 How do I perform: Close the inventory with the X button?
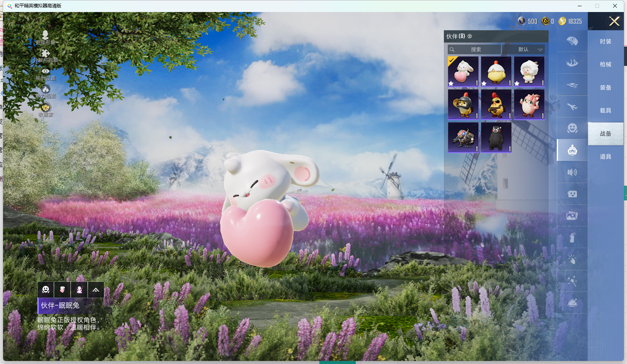click(x=614, y=21)
